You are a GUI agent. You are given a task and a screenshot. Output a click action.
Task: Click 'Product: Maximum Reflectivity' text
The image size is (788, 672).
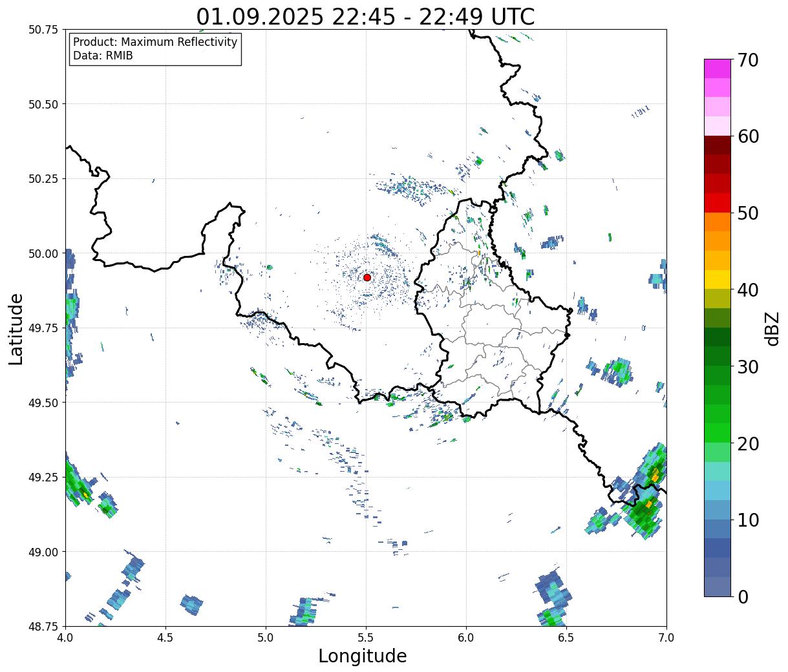click(155, 42)
